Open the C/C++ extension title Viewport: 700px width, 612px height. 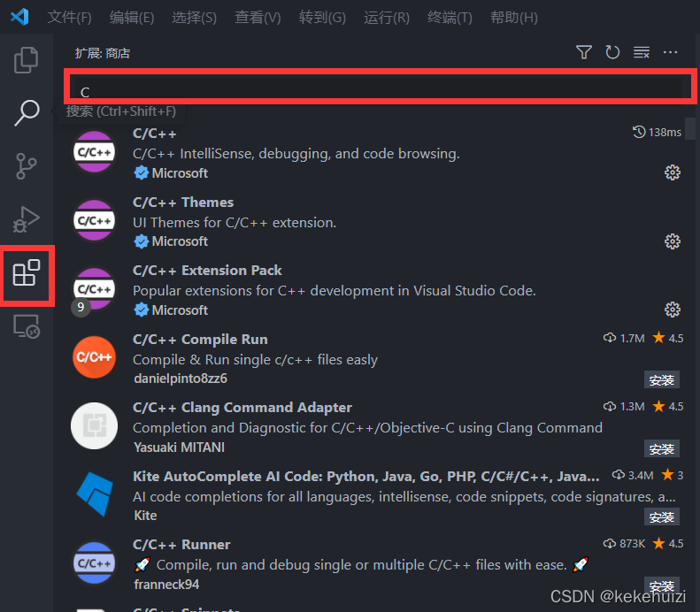(x=155, y=134)
